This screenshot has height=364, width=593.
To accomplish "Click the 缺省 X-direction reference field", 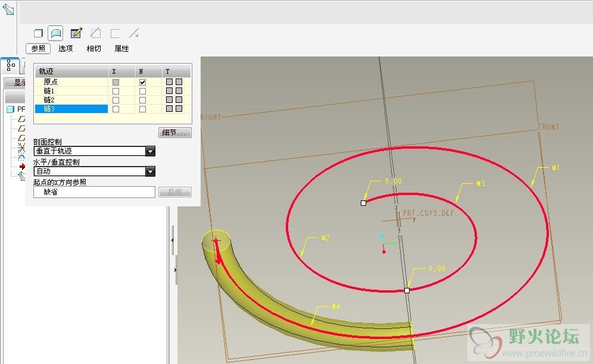I will (x=94, y=192).
